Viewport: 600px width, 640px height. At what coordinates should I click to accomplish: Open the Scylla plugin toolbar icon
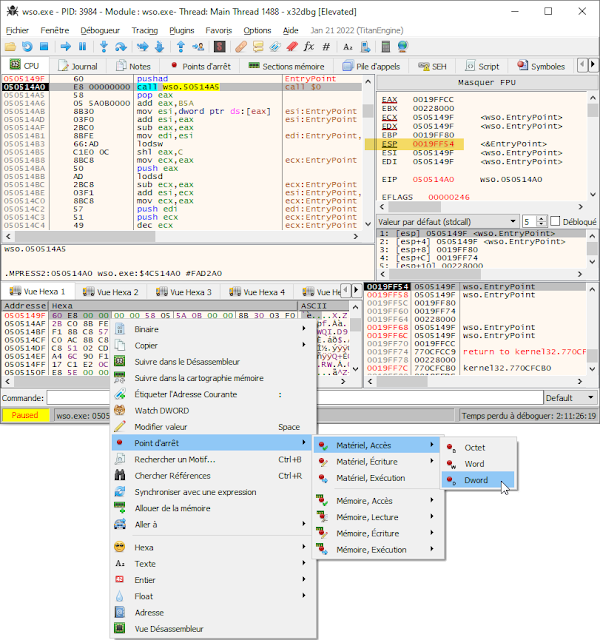(x=220, y=47)
